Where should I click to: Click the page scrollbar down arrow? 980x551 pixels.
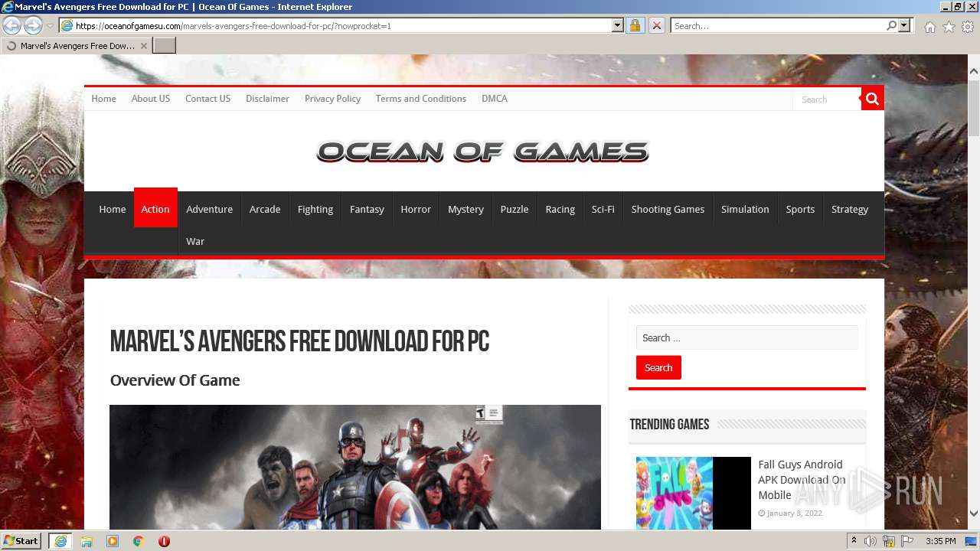(973, 514)
